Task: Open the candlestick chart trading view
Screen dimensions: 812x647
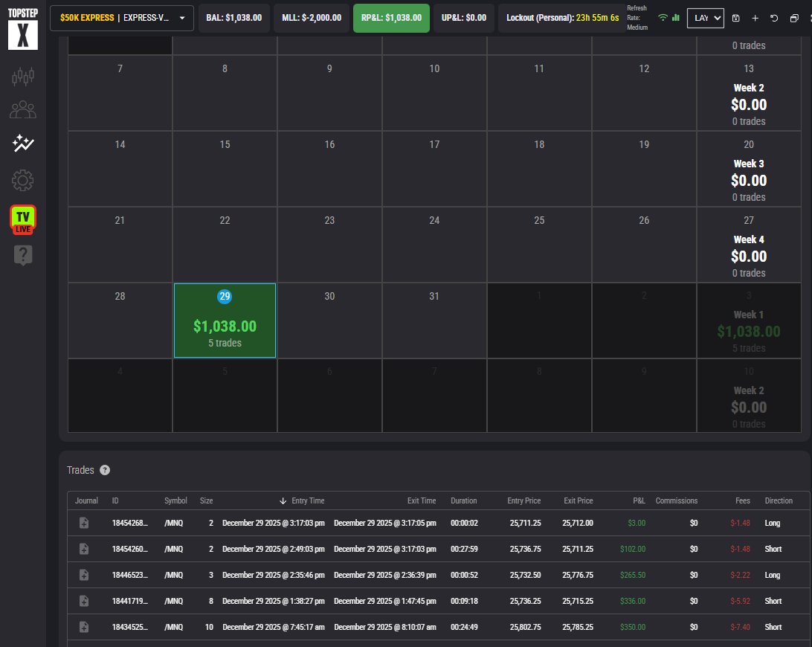Action: (23, 77)
